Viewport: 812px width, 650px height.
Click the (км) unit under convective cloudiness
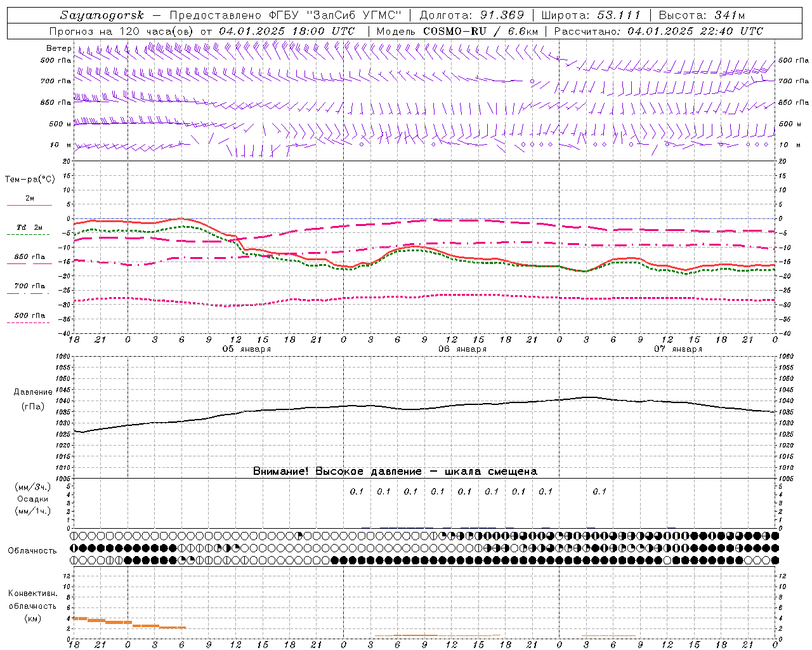[32, 618]
